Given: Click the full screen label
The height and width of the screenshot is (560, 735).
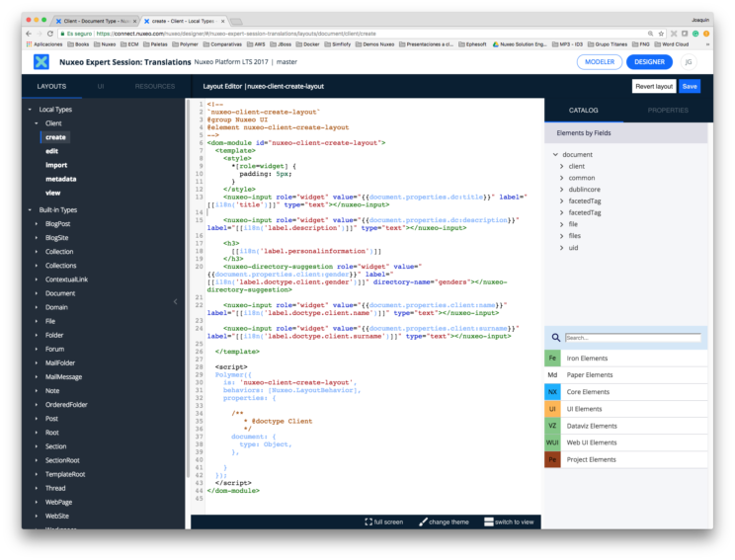Looking at the screenshot, I should coord(388,522).
